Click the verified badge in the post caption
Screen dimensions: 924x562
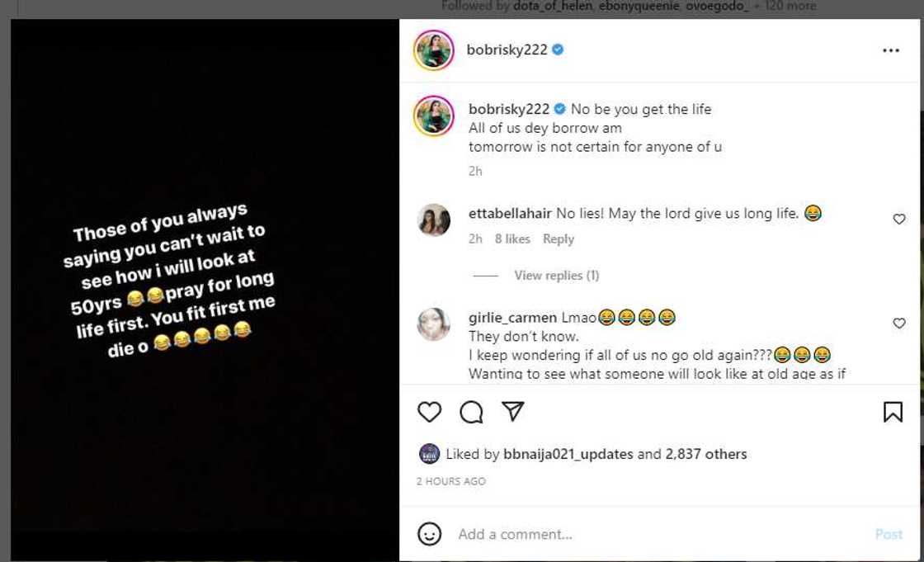coord(562,109)
